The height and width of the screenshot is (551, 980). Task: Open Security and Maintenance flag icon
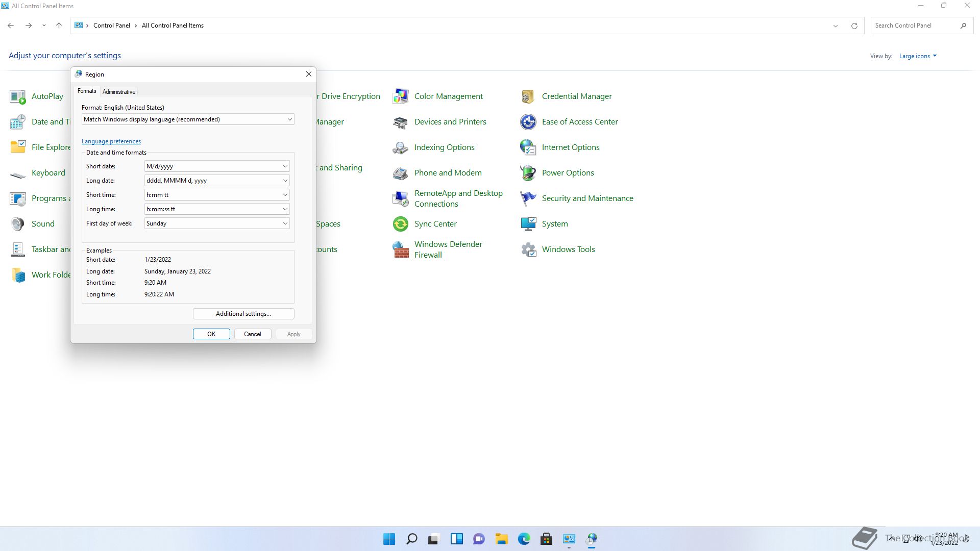[x=528, y=198]
